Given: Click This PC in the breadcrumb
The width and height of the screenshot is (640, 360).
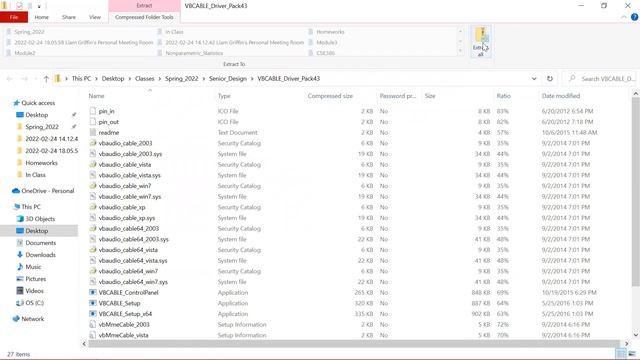Looking at the screenshot, I should coord(81,79).
